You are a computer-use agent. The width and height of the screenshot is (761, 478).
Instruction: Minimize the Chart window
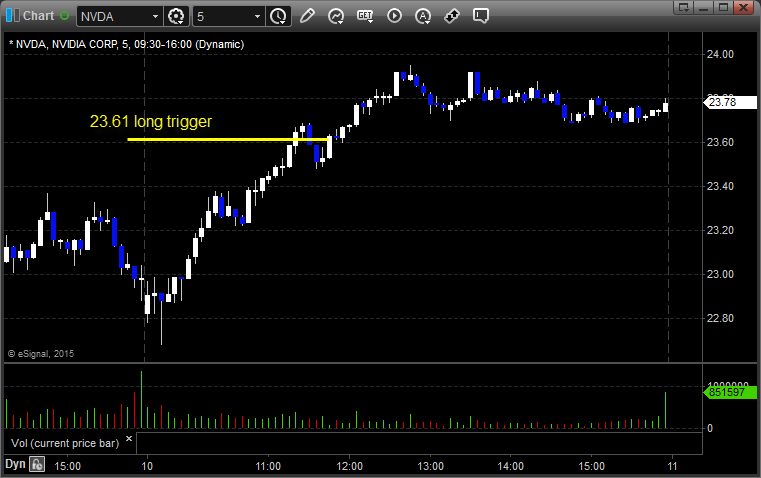(704, 7)
